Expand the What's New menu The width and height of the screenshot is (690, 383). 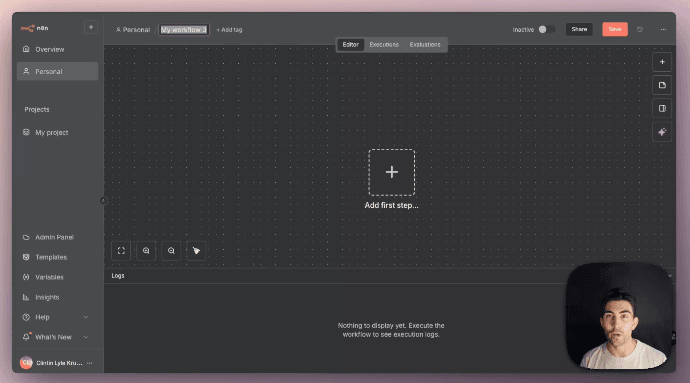[57, 337]
